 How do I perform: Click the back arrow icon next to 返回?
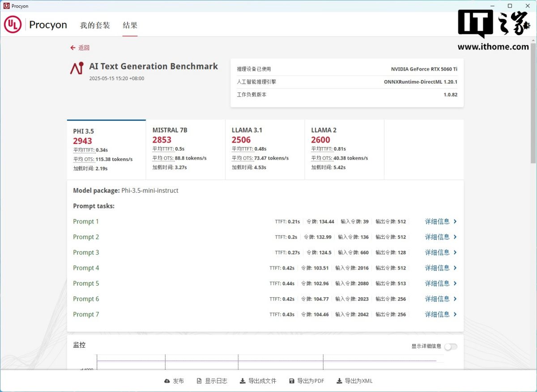[x=73, y=48]
